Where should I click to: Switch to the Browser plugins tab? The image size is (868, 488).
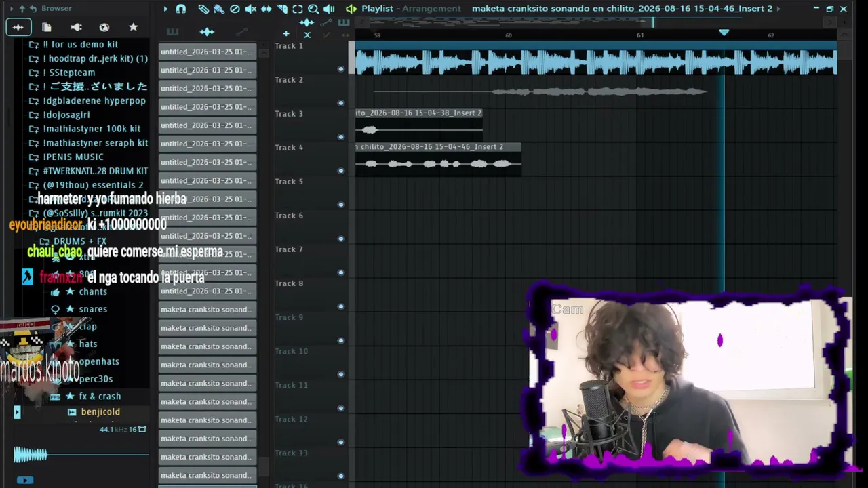76,27
